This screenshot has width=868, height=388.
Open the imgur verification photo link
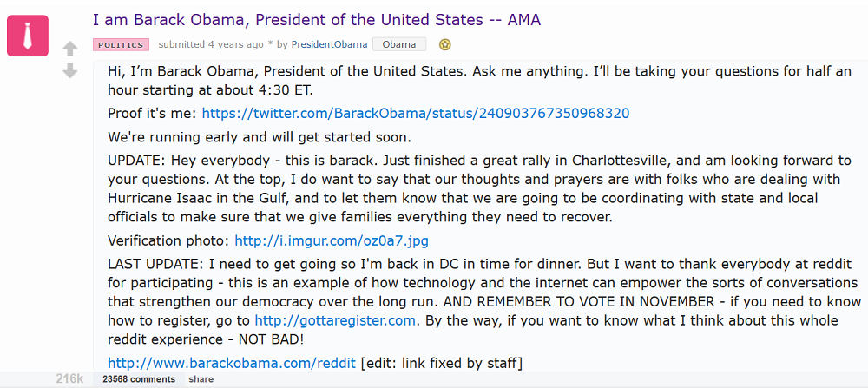(x=332, y=240)
